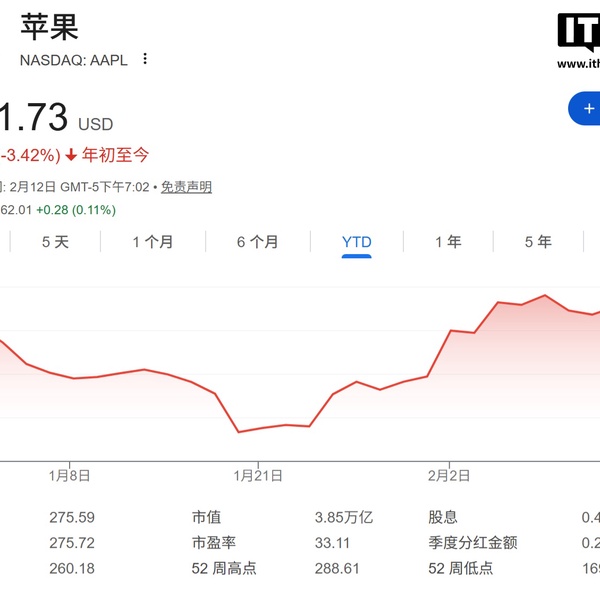Screen dimensions: 600x600
Task: Click the chart's highest peak point
Action: [545, 295]
